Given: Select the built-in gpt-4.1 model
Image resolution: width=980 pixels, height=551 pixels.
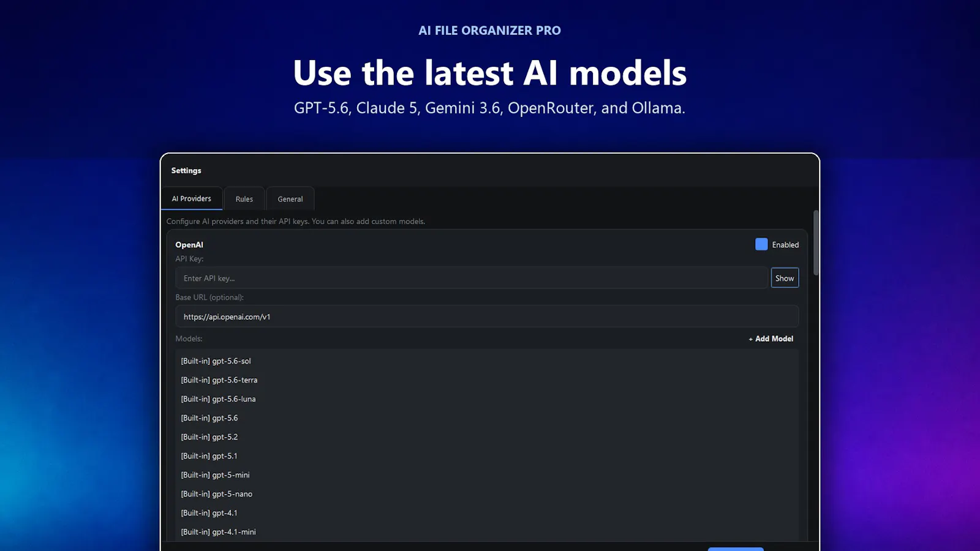Looking at the screenshot, I should [x=487, y=513].
